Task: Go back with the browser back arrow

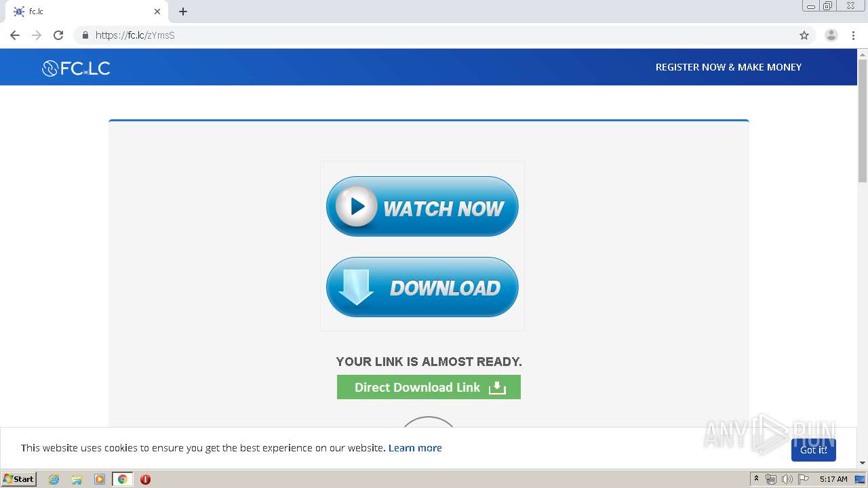Action: tap(15, 35)
